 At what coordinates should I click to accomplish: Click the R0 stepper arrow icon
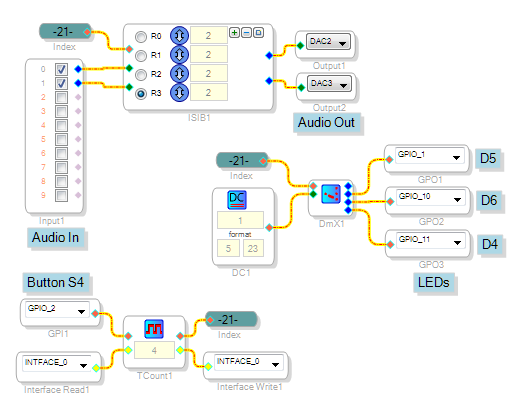pos(179,35)
